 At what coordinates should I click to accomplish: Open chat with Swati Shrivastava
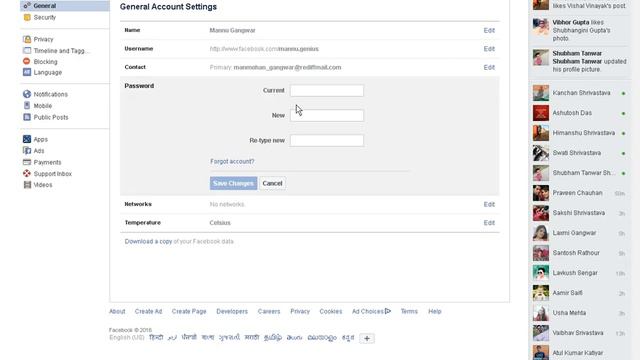tap(579, 153)
